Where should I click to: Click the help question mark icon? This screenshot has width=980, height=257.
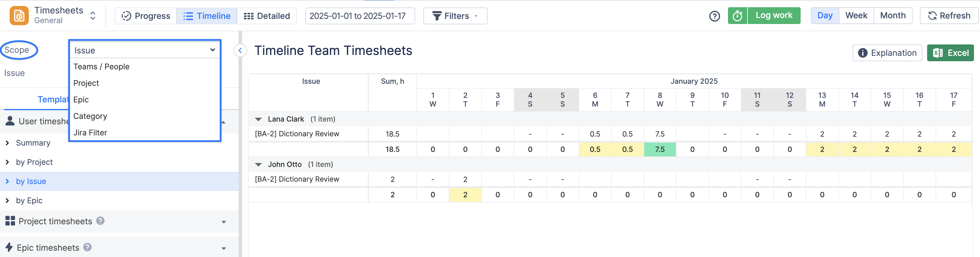[x=714, y=16]
